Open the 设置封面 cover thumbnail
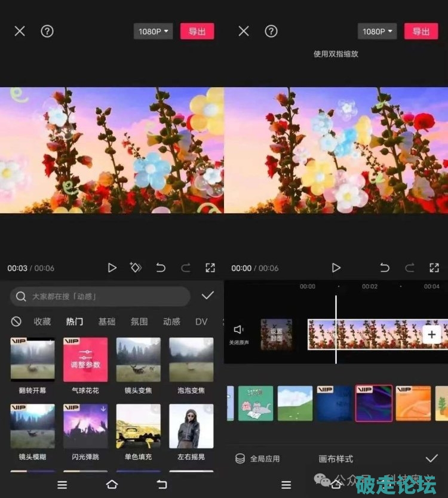The width and height of the screenshot is (448, 498). point(277,334)
